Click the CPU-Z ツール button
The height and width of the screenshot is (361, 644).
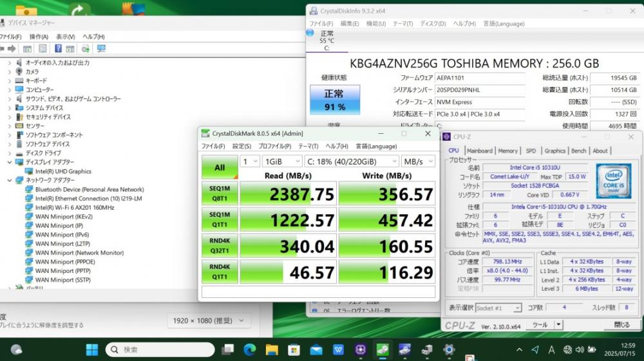click(x=540, y=325)
